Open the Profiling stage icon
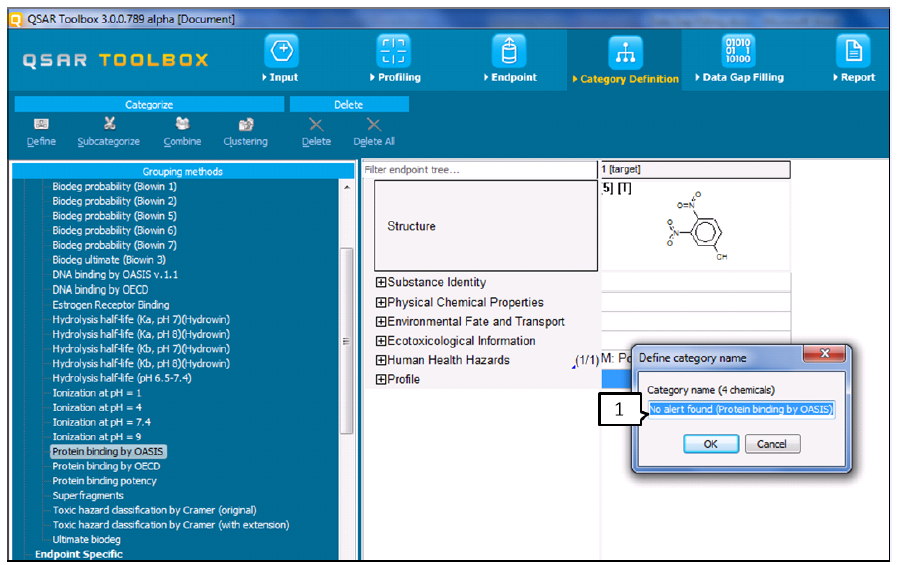 [x=393, y=51]
